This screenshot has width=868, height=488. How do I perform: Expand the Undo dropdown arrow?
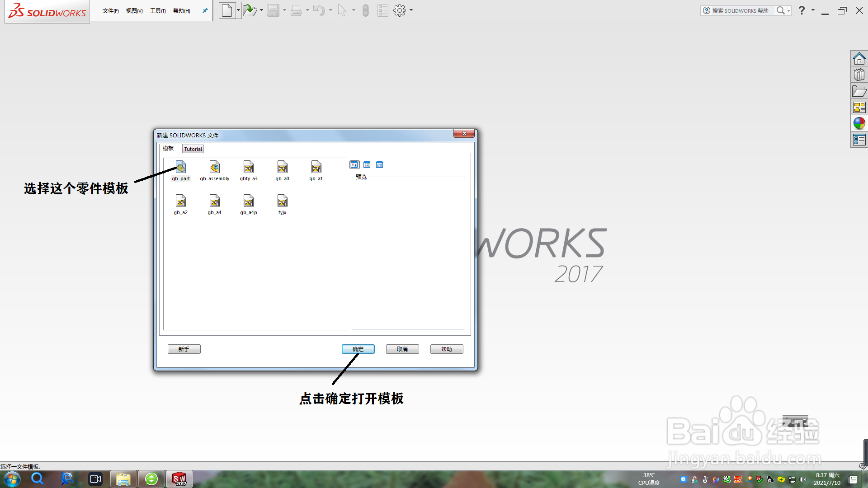click(330, 10)
